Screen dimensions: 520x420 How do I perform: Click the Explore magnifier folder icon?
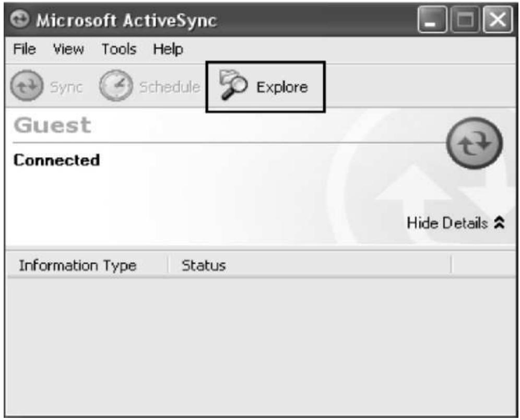[x=231, y=85]
